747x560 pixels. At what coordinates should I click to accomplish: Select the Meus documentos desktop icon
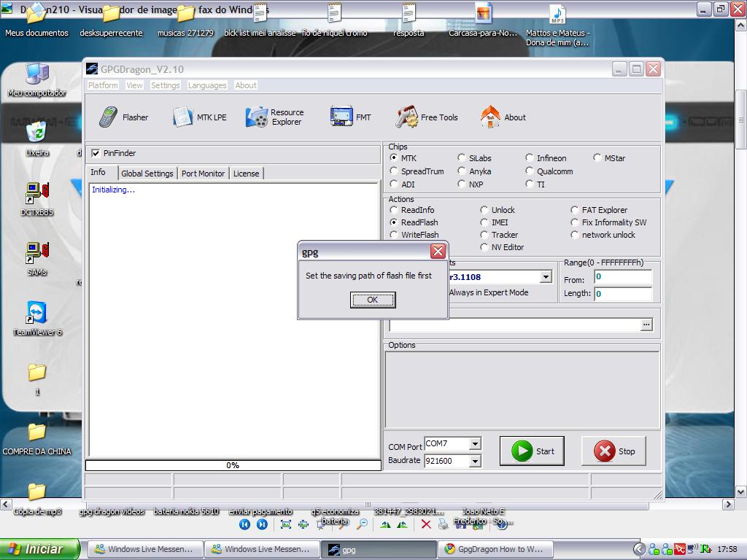coord(36,21)
